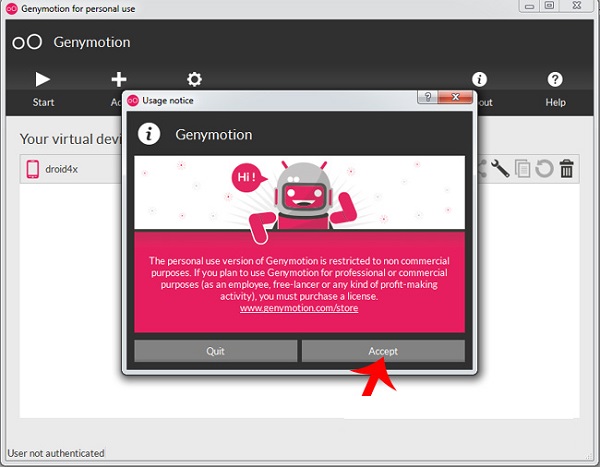This screenshot has width=600, height=467.
Task: Open Help with the question mark icon
Action: [555, 80]
